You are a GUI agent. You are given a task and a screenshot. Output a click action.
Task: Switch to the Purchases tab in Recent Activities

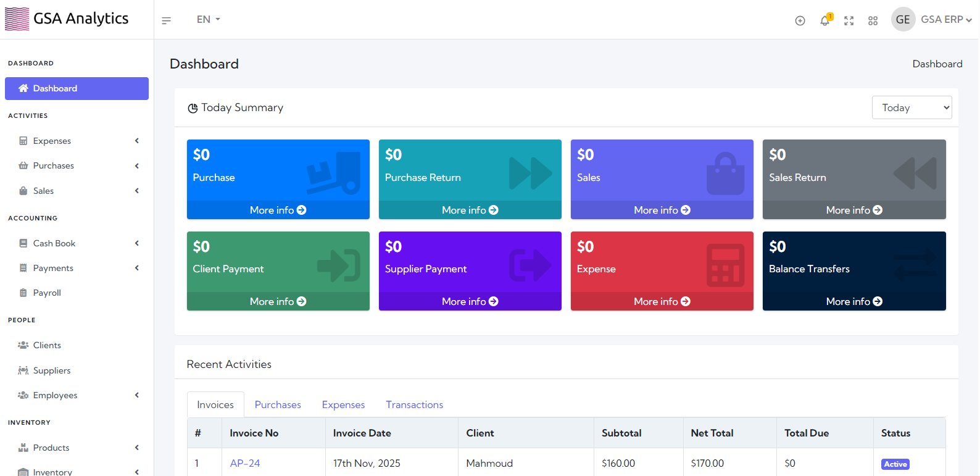click(278, 404)
